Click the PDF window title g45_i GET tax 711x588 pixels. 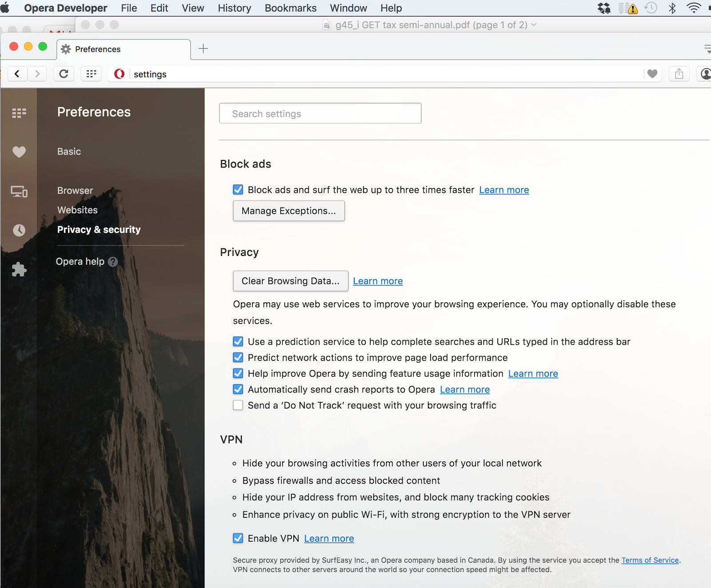431,25
